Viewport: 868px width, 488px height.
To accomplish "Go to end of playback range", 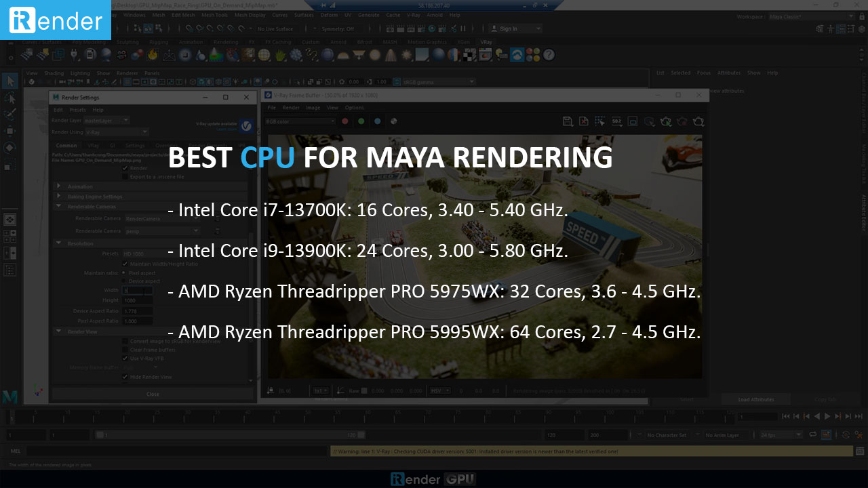I will [x=860, y=416].
